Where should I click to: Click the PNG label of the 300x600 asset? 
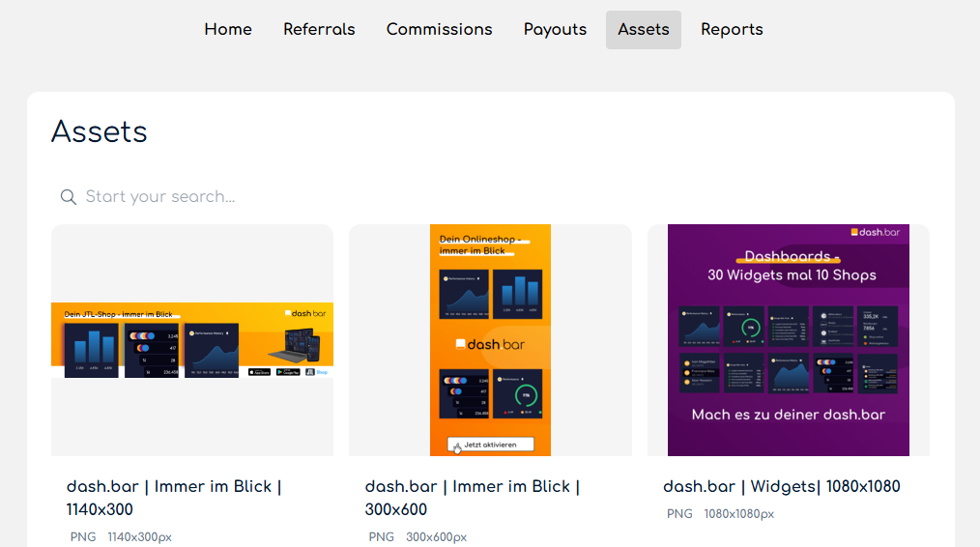pyautogui.click(x=381, y=537)
